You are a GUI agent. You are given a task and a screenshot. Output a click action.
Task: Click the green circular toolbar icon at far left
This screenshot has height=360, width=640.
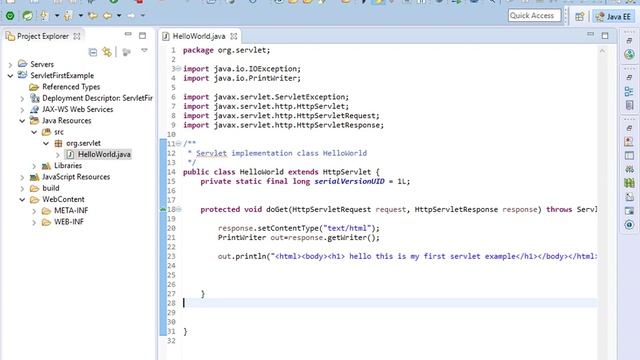click(10, 16)
